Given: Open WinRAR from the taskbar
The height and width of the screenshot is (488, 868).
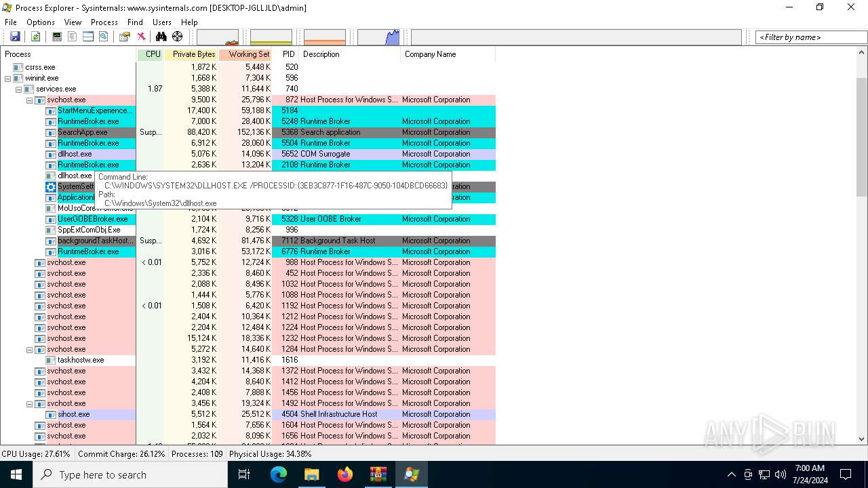Looking at the screenshot, I should (378, 474).
